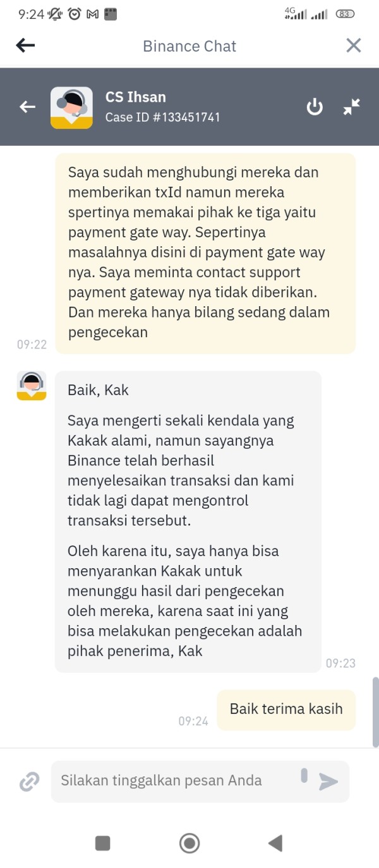Tap Case ID #133451741 text

tap(162, 117)
